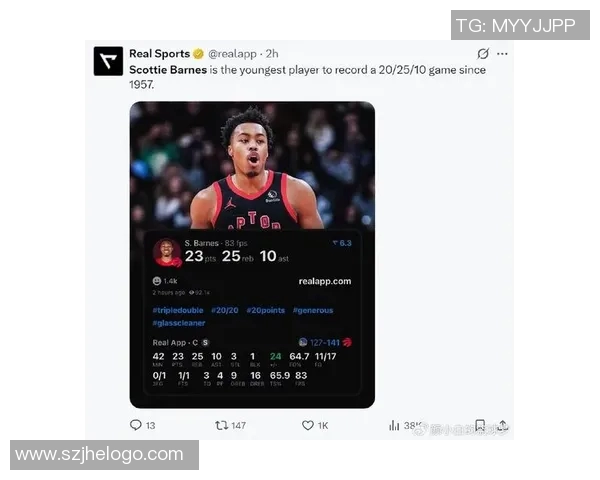Click the S. Barnes round player avatar
The width and height of the screenshot is (600, 480).
[x=167, y=252]
